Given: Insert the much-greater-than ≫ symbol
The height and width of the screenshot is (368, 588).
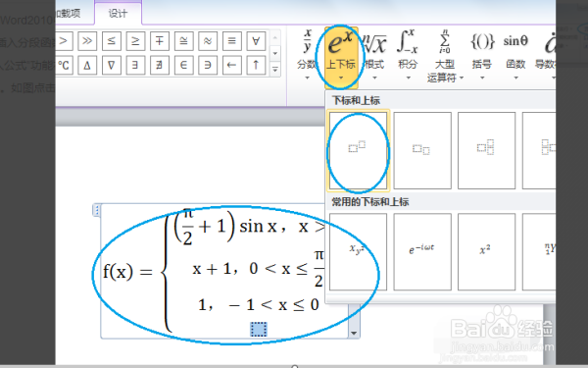Looking at the screenshot, I should 87,41.
